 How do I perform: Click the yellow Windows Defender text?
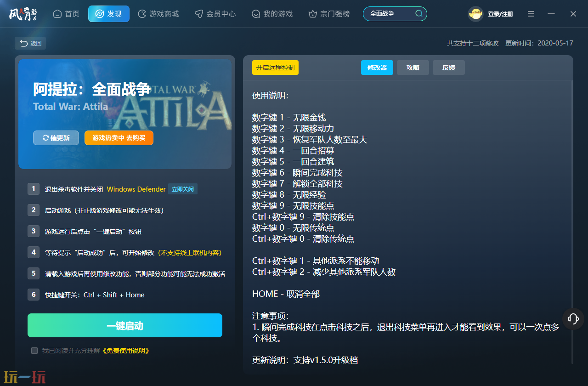coord(136,189)
